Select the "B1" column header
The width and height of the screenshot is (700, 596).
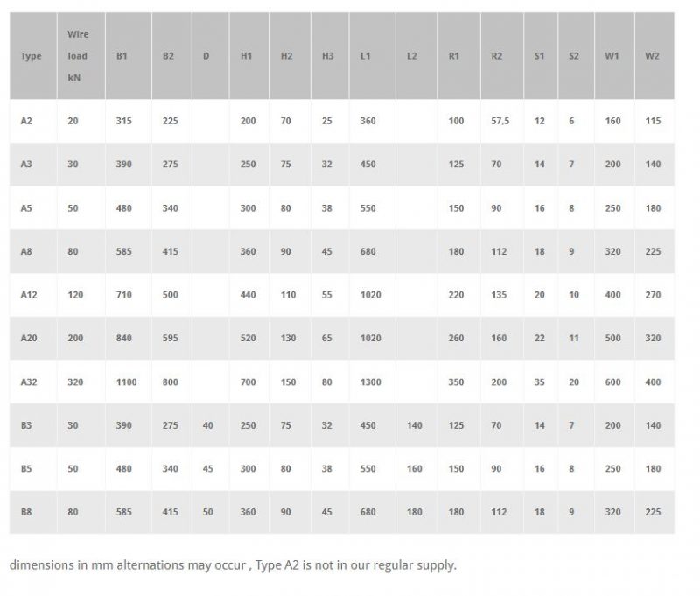pyautogui.click(x=122, y=56)
